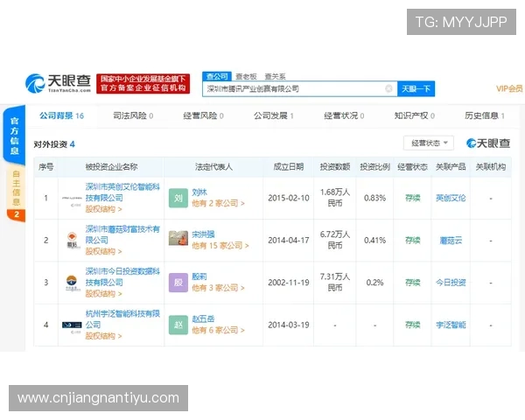
Task: Select the 官方信息 side tab
Action: point(14,136)
